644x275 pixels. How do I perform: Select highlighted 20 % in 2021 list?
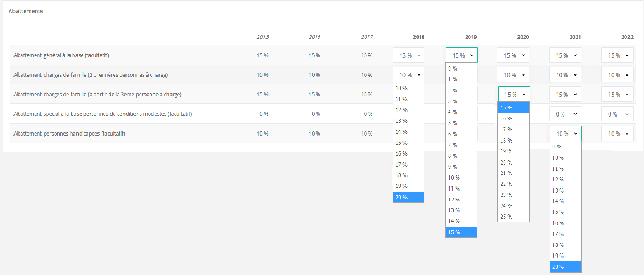point(565,267)
